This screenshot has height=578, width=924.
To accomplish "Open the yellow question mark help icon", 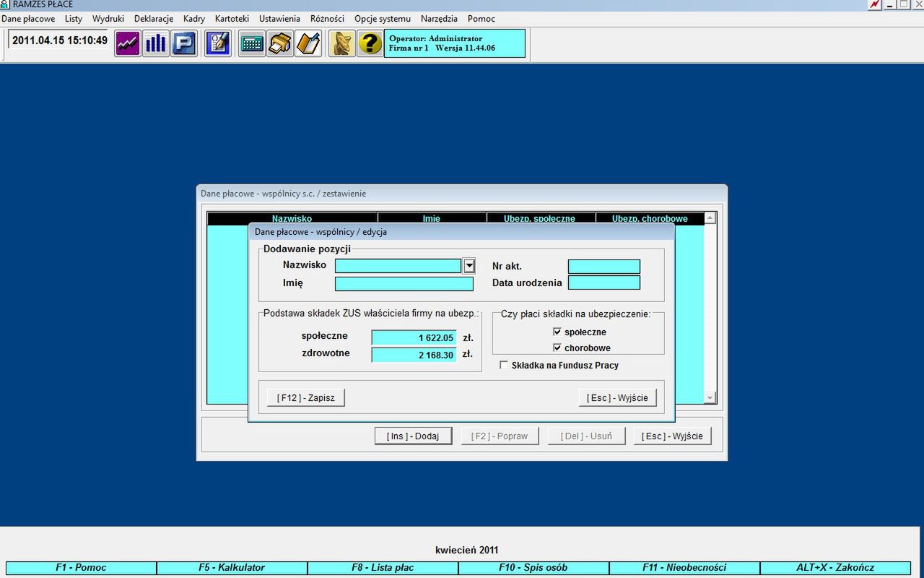I will [370, 43].
